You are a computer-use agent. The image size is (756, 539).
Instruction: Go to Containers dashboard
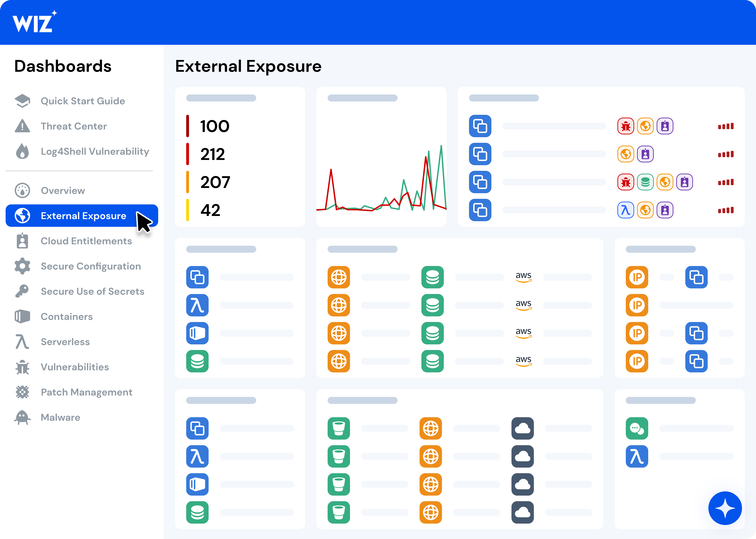point(67,317)
